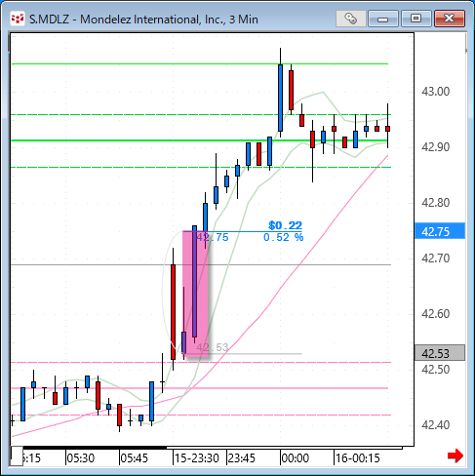Click the window title S.MDLZ - Mondelez International
Viewport: 475px width, 476px height.
tap(143, 20)
